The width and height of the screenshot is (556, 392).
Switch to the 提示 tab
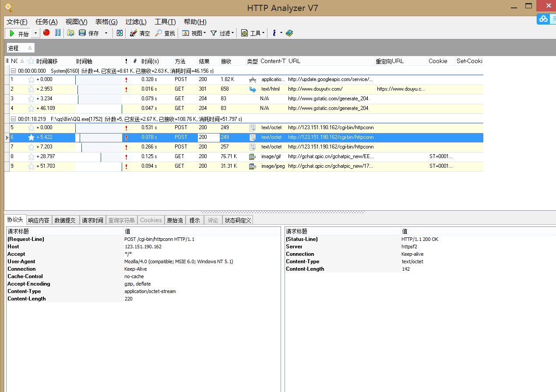(x=195, y=220)
